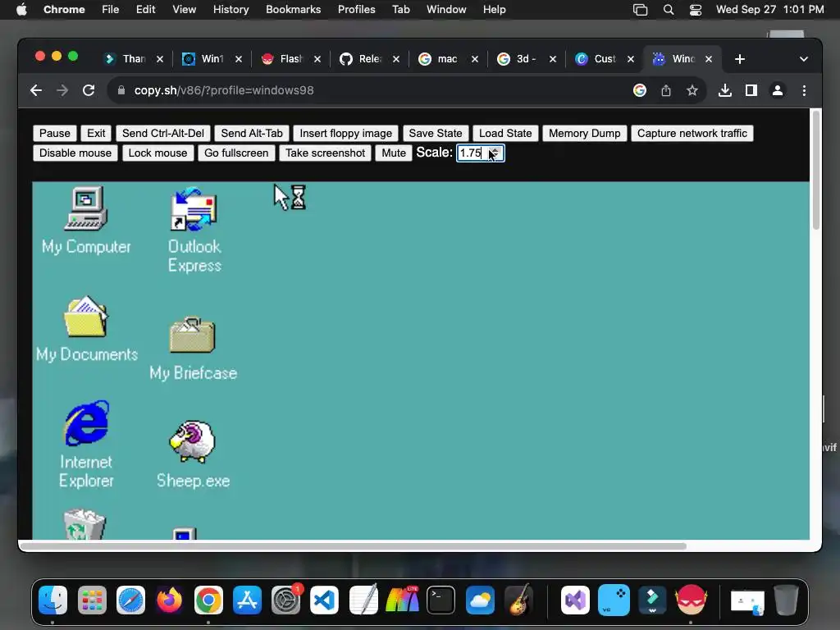Viewport: 840px width, 630px height.
Task: Toggle Disable mouse button
Action: click(x=75, y=153)
